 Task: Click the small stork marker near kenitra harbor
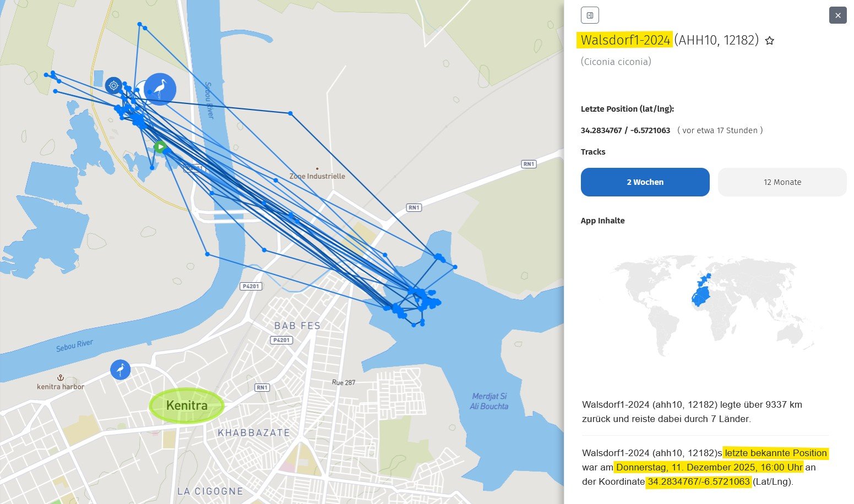coord(120,370)
